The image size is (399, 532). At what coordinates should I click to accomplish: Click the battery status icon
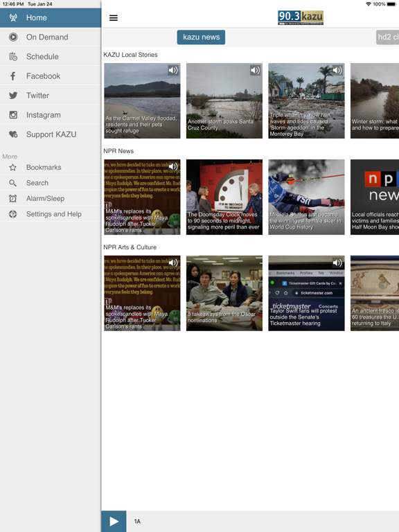391,4
